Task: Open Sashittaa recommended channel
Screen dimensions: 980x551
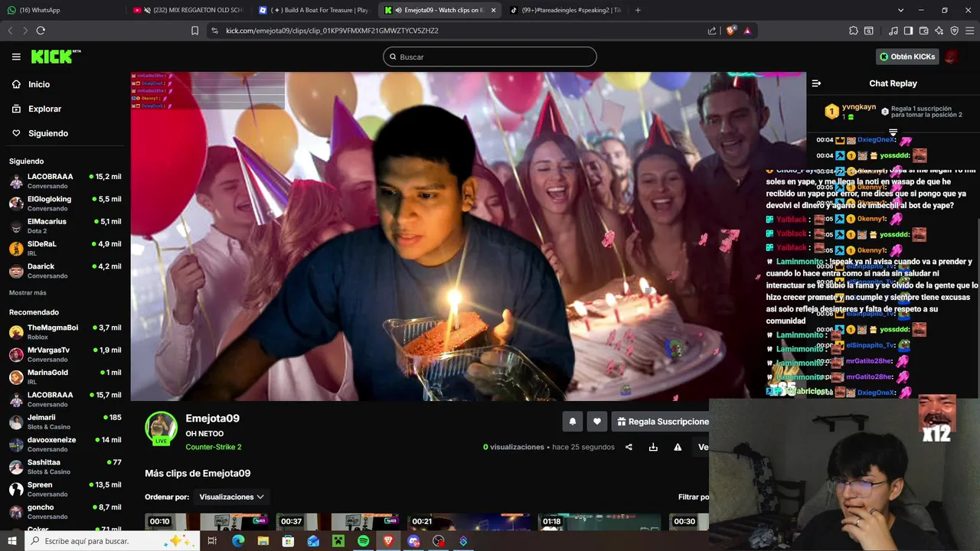Action: [65, 467]
